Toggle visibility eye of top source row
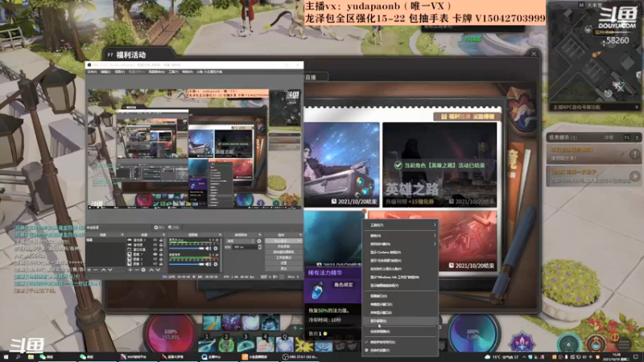 click(x=155, y=240)
